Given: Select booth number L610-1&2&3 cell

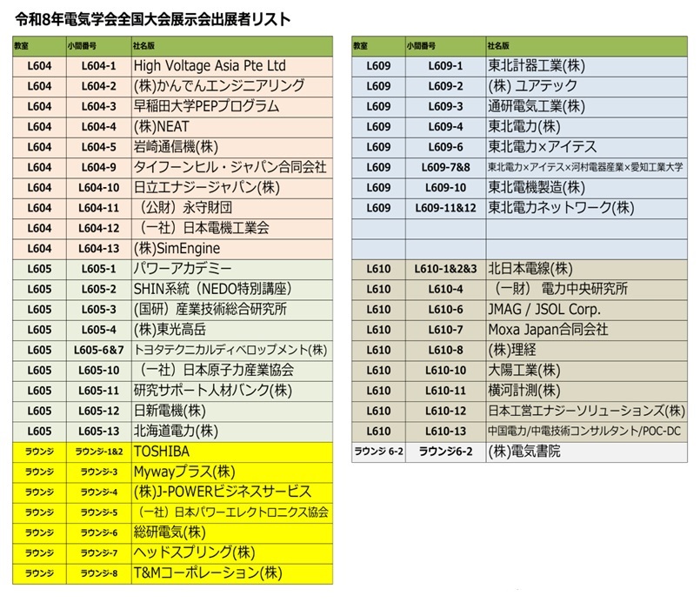Looking at the screenshot, I should pyautogui.click(x=445, y=269).
